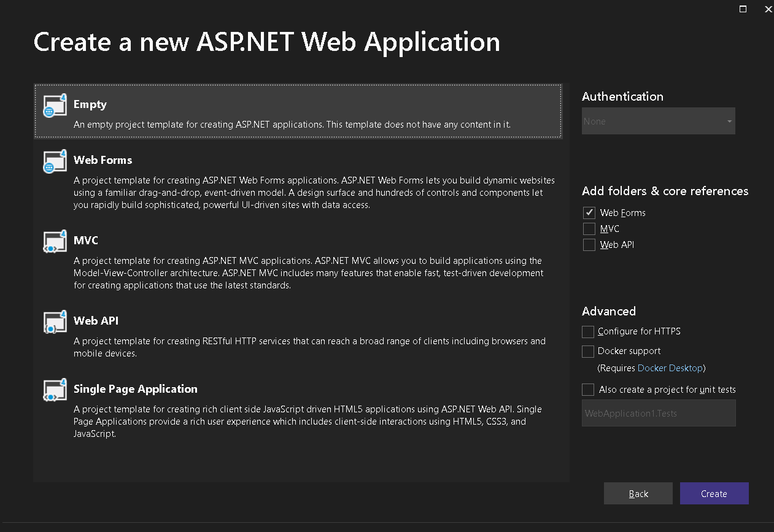Check Also create a project for unit tests
This screenshot has width=774, height=532.
[x=588, y=390]
